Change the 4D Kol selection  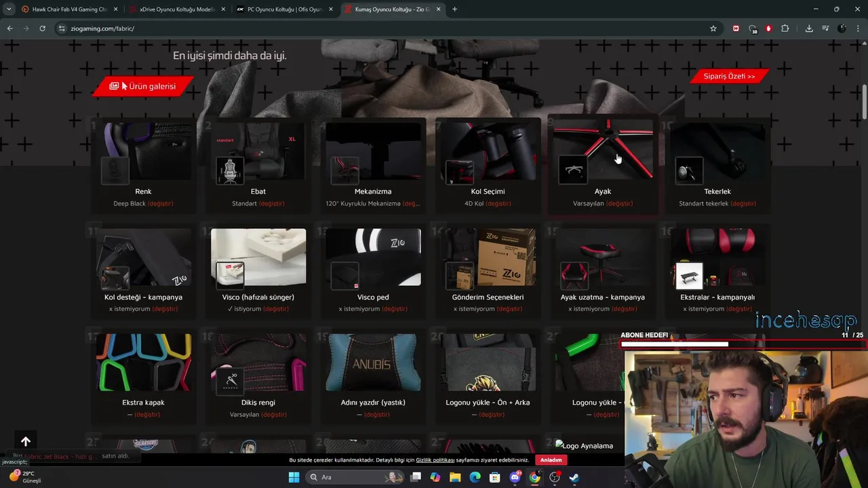pos(498,203)
